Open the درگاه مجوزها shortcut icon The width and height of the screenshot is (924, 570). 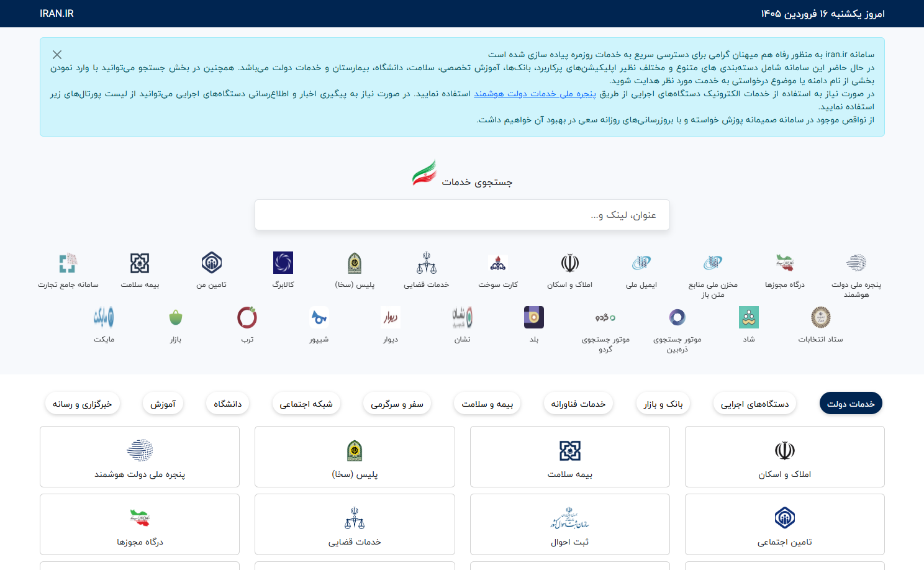(x=785, y=263)
